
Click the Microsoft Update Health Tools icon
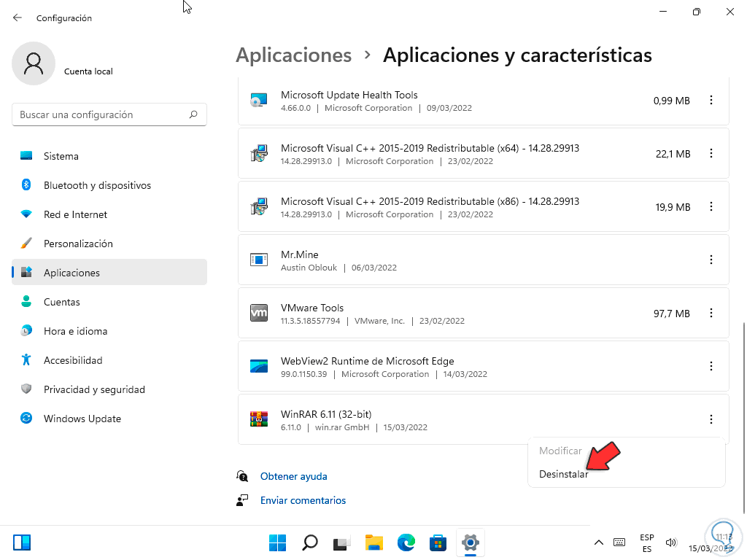click(x=259, y=100)
